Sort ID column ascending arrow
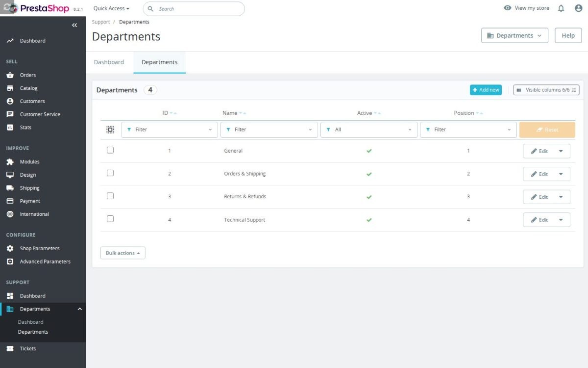This screenshot has width=588, height=368. coord(175,113)
